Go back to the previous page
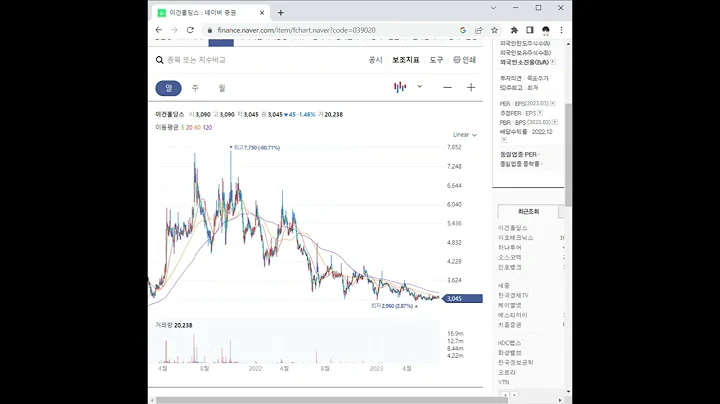The width and height of the screenshot is (720, 404). point(159,30)
